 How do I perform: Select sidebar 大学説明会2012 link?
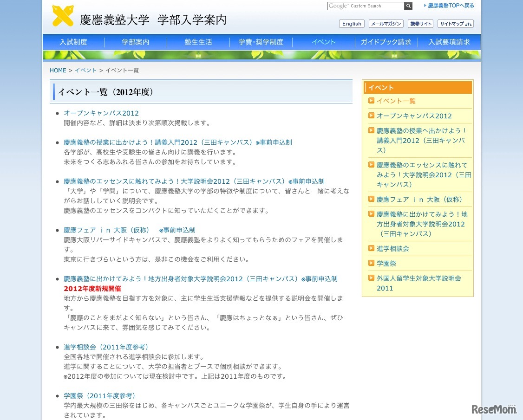(x=424, y=174)
